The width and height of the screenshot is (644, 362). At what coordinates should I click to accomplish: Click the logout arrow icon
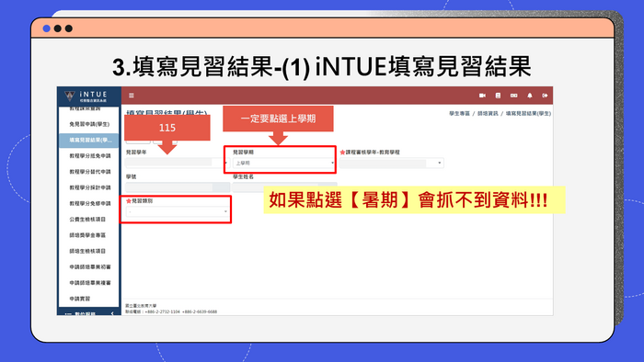[x=545, y=96]
